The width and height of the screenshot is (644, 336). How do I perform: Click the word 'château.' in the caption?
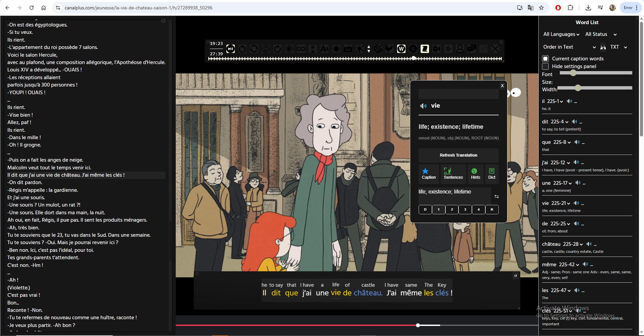(368, 293)
